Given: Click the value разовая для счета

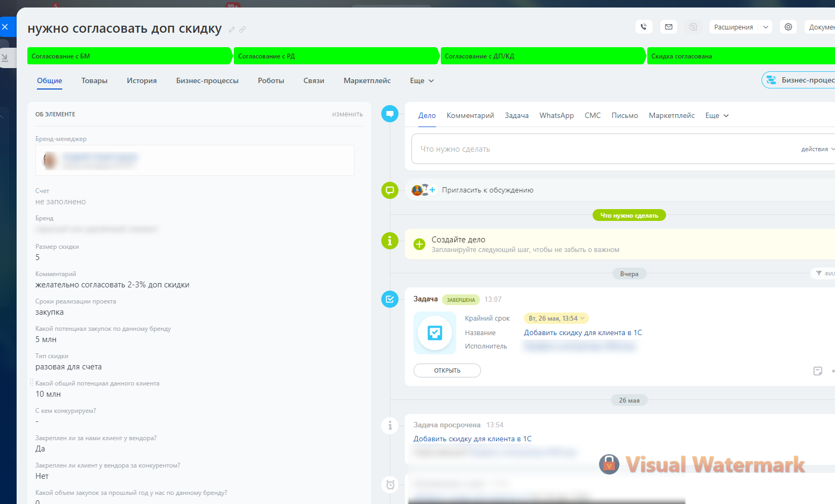Looking at the screenshot, I should pyautogui.click(x=69, y=367).
